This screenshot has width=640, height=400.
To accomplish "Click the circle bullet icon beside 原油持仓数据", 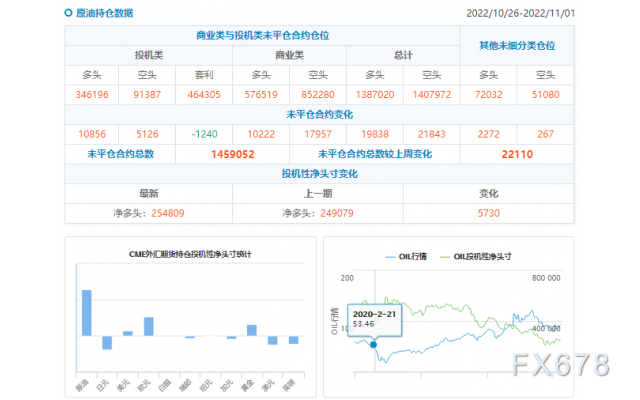I will [x=68, y=13].
